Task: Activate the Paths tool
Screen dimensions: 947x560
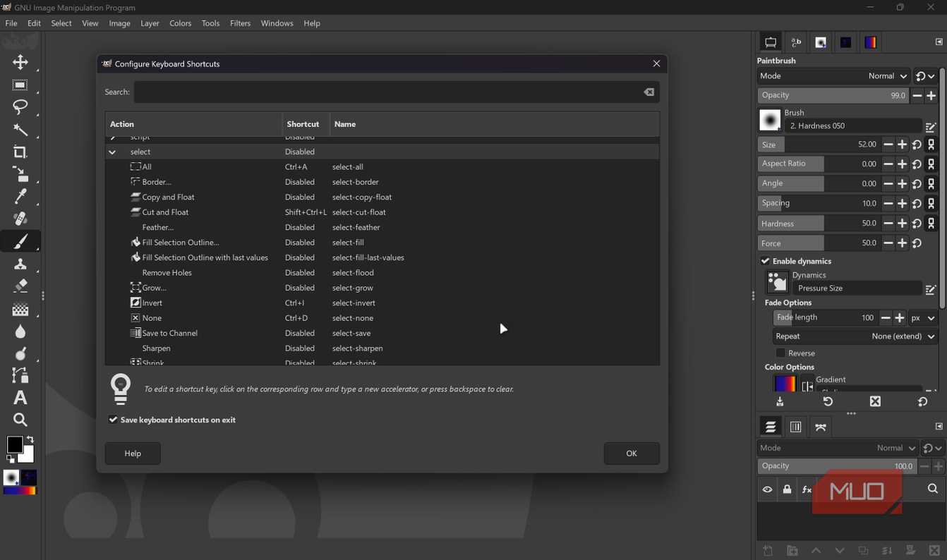Action: click(20, 375)
